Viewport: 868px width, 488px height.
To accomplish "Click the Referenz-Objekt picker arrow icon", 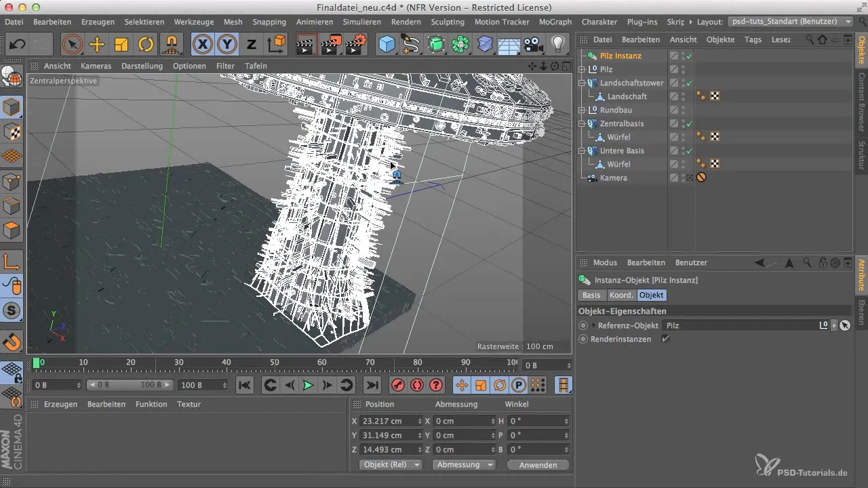I will [844, 325].
